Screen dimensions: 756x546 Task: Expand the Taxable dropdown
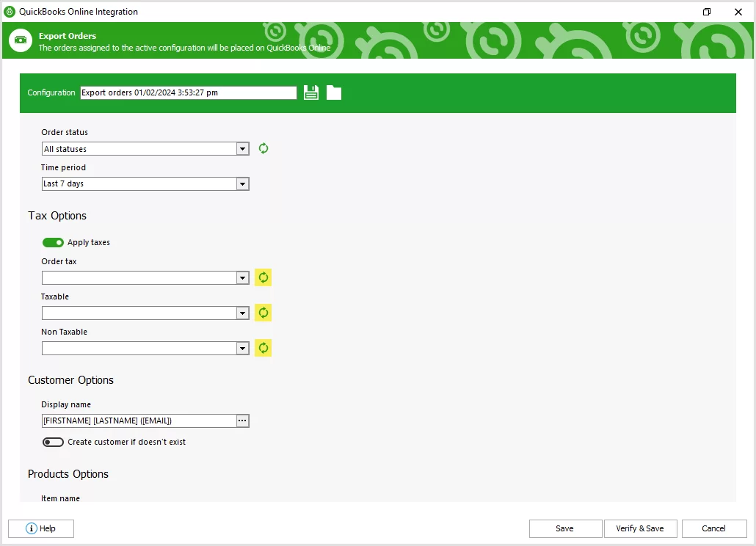coord(242,313)
